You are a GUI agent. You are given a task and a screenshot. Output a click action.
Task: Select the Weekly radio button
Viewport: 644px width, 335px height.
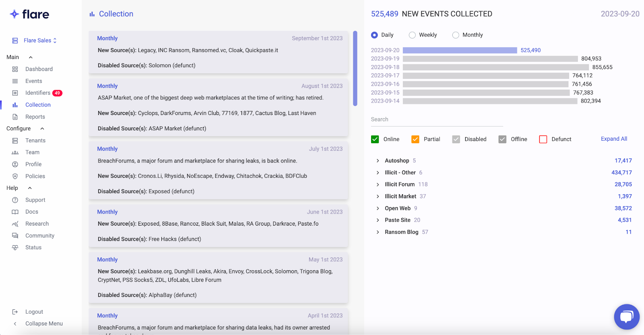(x=412, y=35)
